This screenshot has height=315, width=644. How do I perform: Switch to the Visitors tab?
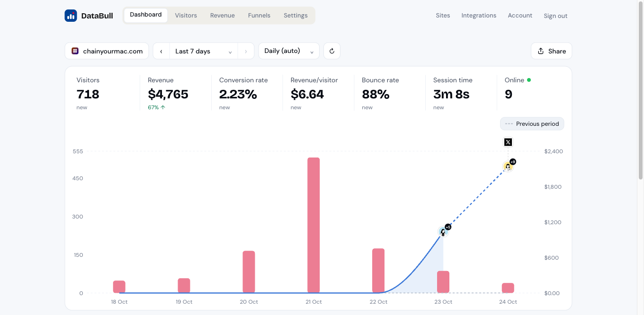pos(186,16)
